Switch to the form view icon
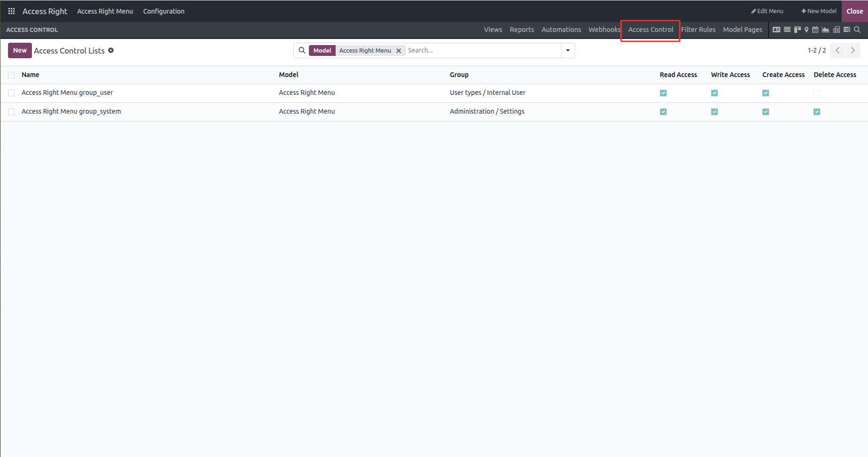 (776, 30)
